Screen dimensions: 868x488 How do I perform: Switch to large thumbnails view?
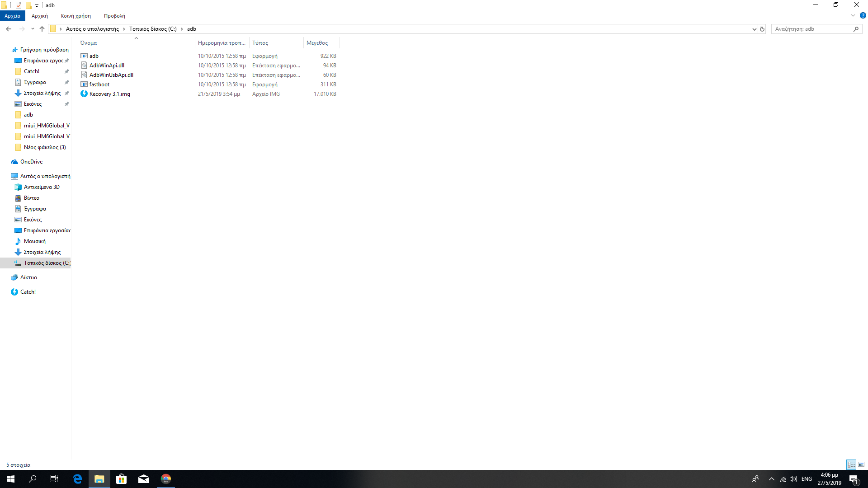tap(861, 465)
